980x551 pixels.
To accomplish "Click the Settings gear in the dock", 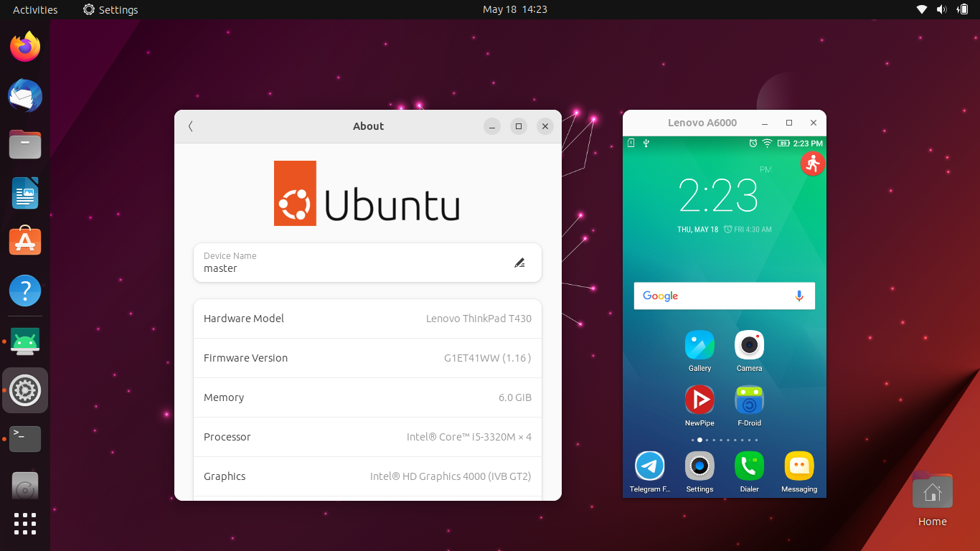I will click(25, 390).
